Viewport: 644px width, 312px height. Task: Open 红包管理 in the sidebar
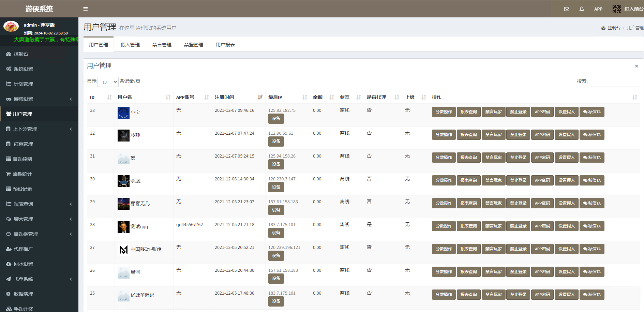click(23, 144)
